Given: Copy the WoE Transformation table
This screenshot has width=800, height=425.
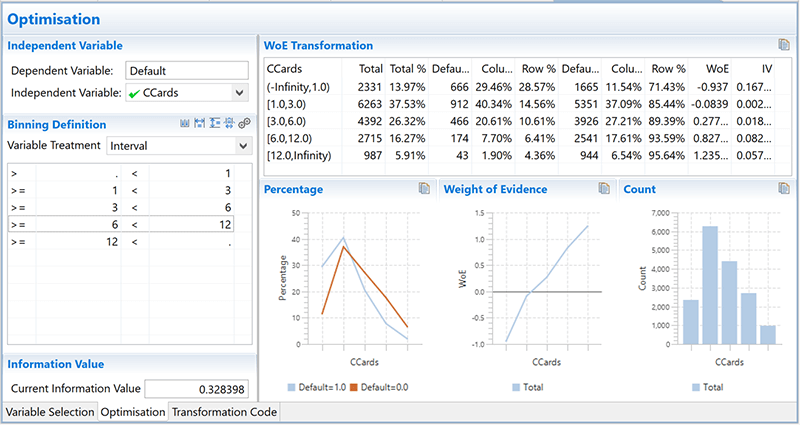Looking at the screenshot, I should (784, 45).
